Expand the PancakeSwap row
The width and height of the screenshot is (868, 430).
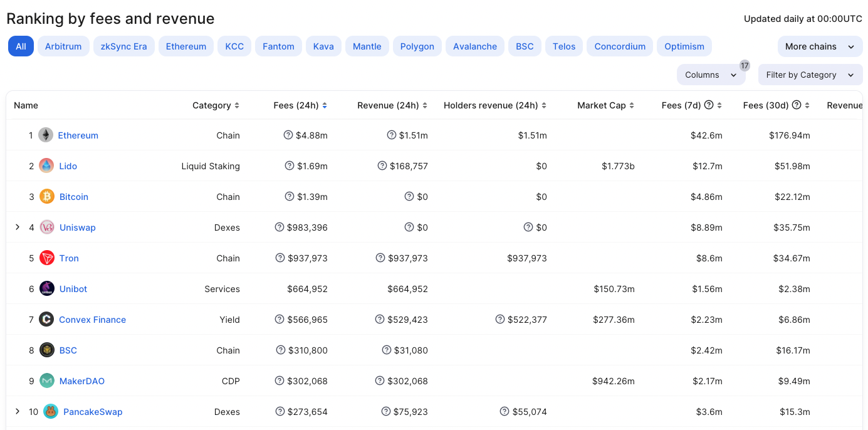click(x=18, y=411)
